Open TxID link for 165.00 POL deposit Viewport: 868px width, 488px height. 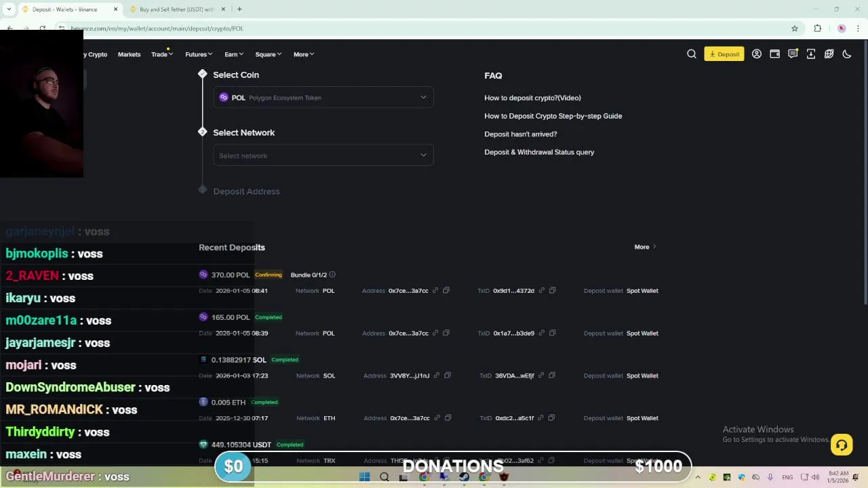541,333
